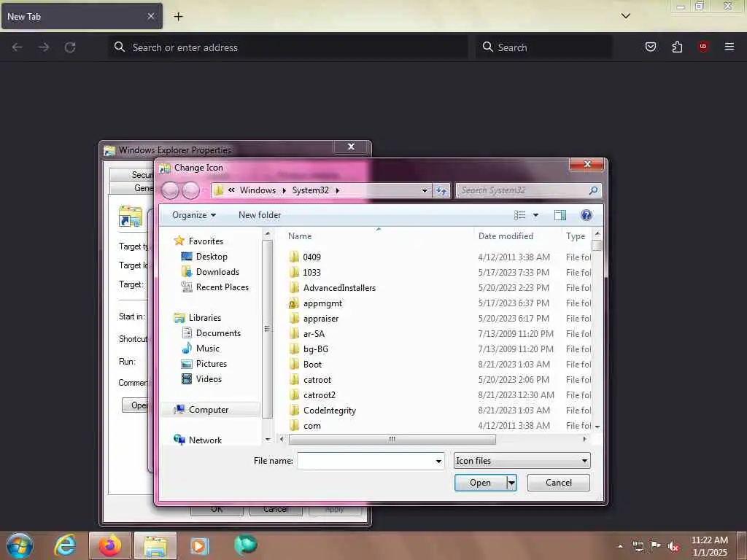Open a new Firefox tab with plus icon
This screenshot has width=747, height=560.
[178, 17]
